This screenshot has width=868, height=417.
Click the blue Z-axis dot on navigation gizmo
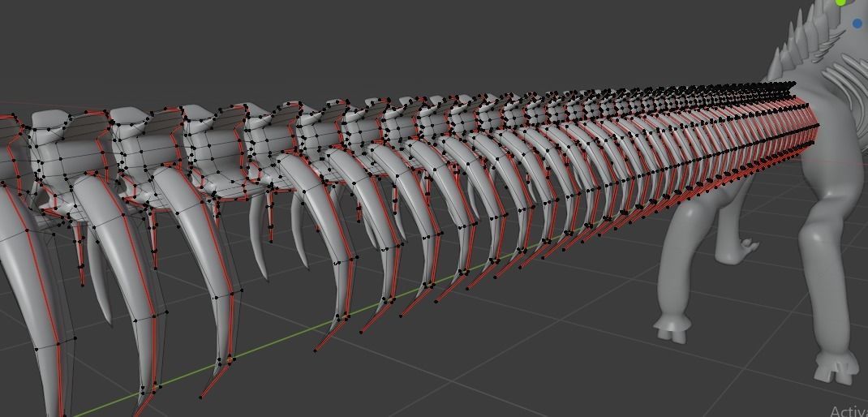click(857, 24)
